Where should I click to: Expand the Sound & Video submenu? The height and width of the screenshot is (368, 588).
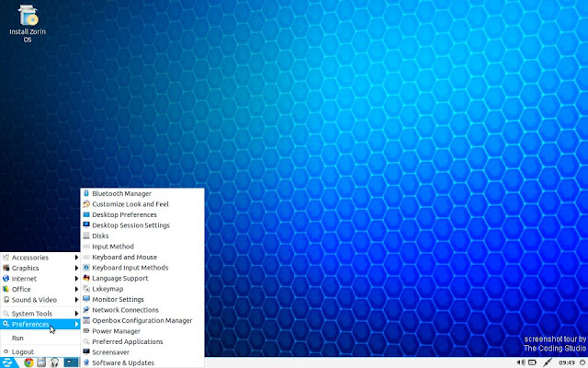click(40, 300)
